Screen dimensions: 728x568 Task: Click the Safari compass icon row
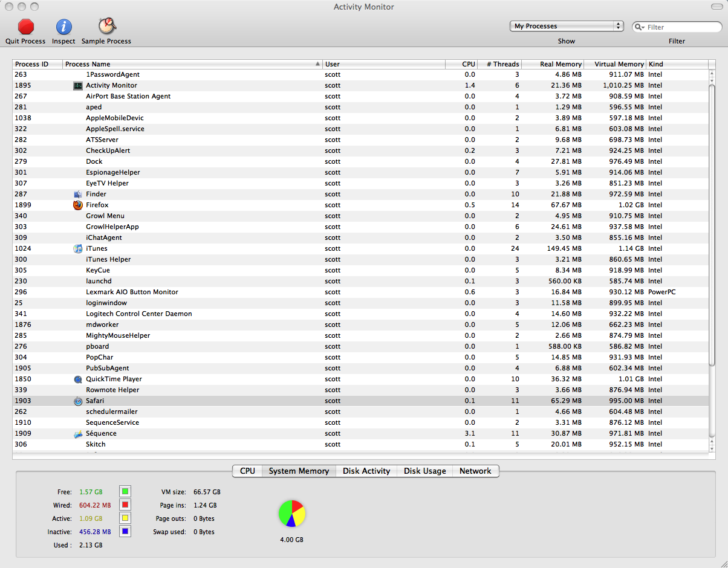pos(77,401)
